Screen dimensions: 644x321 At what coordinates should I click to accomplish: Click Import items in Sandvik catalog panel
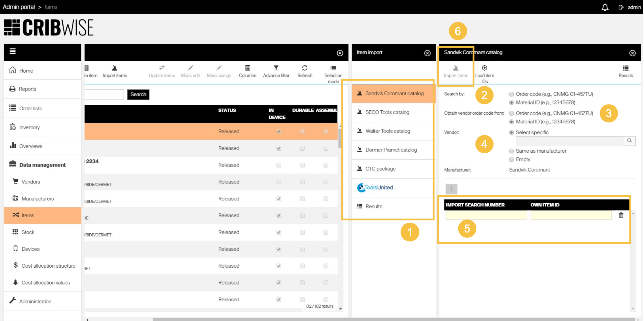coord(456,71)
